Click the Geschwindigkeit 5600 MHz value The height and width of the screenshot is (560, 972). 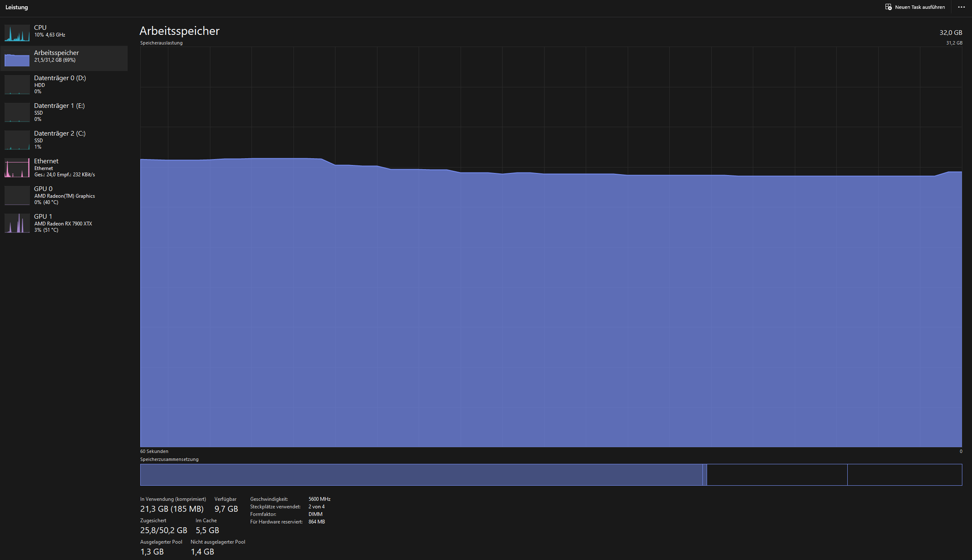point(319,499)
